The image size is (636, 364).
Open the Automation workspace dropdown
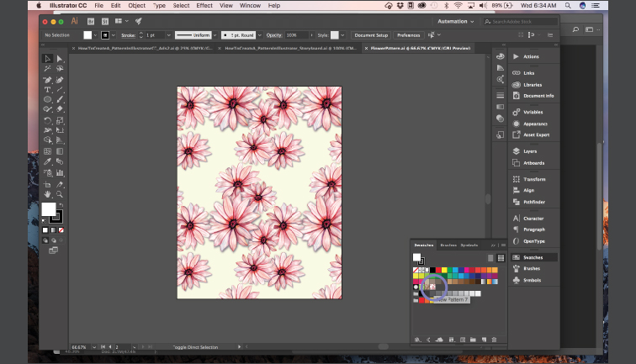455,22
